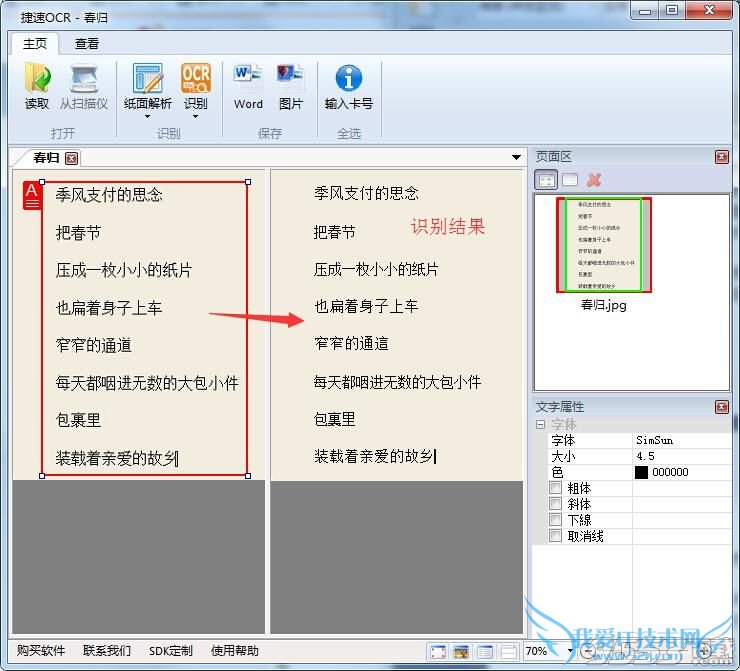The height and width of the screenshot is (671, 740).
Task: Select list view icon in 页面区 toolbar
Action: 570,180
